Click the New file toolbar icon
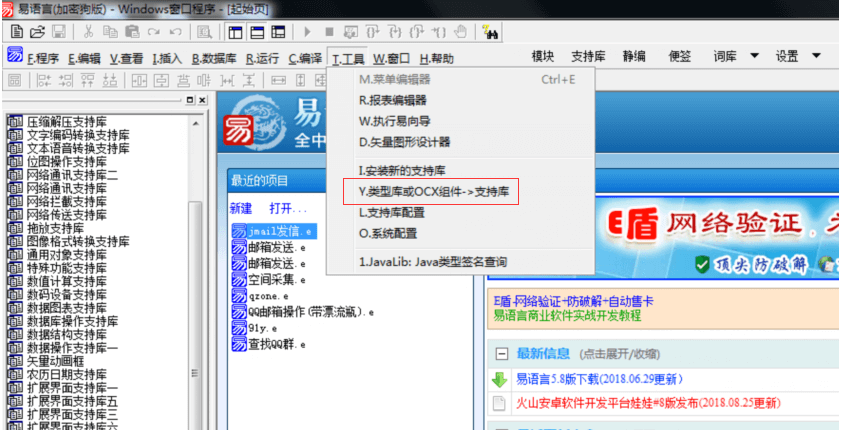Image resolution: width=842 pixels, height=430 pixels. click(17, 32)
